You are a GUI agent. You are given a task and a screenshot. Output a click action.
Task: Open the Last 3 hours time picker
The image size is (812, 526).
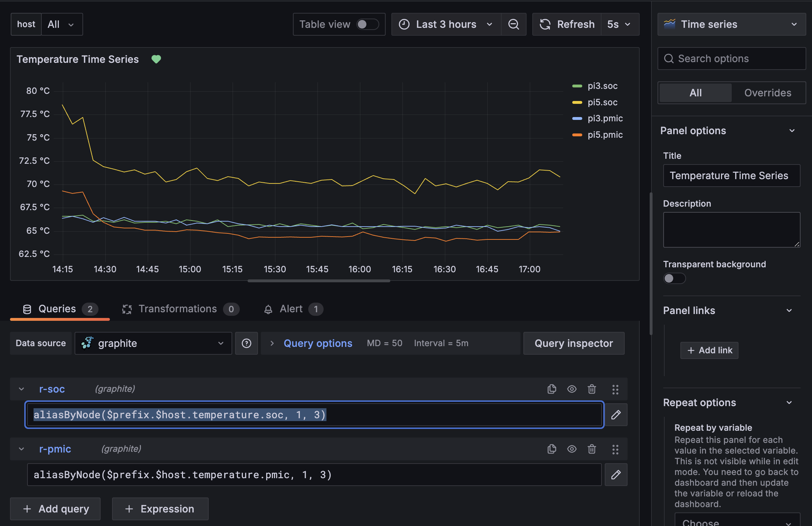click(446, 24)
